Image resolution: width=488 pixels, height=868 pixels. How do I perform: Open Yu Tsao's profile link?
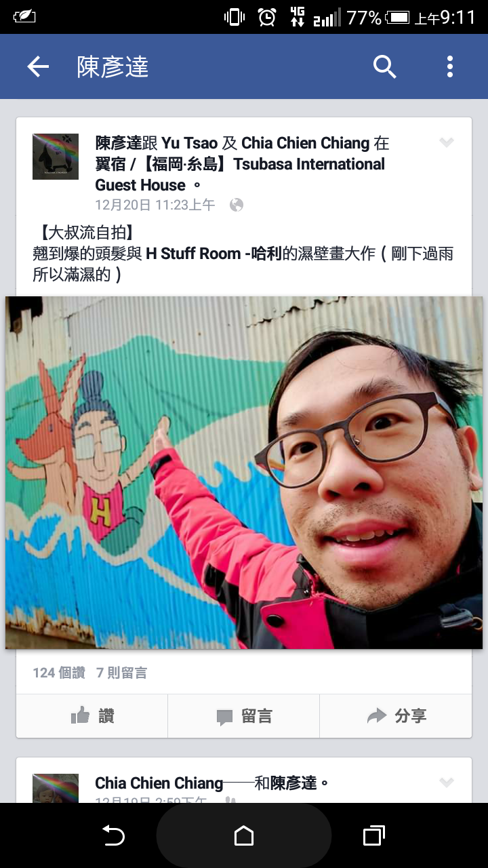[x=190, y=143]
